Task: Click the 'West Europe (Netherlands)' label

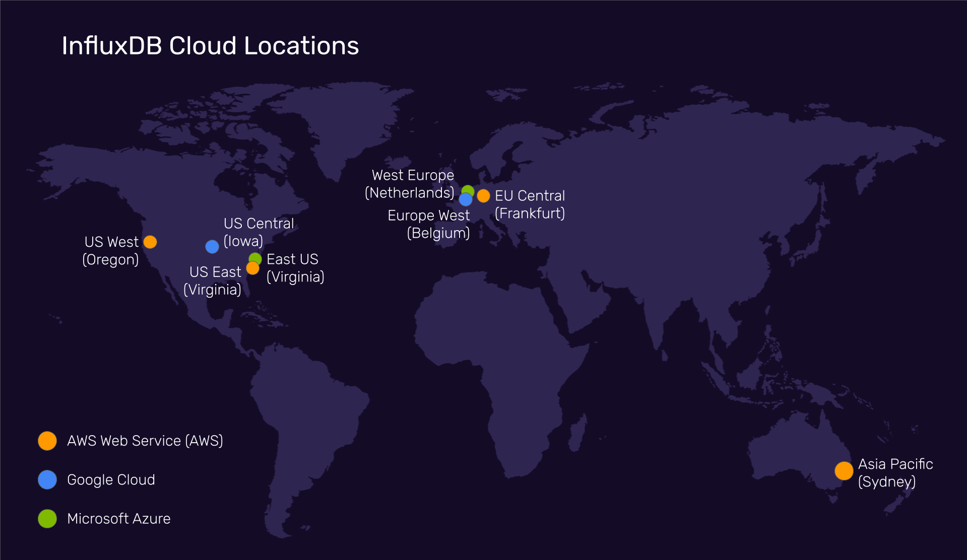Action: [x=410, y=184]
